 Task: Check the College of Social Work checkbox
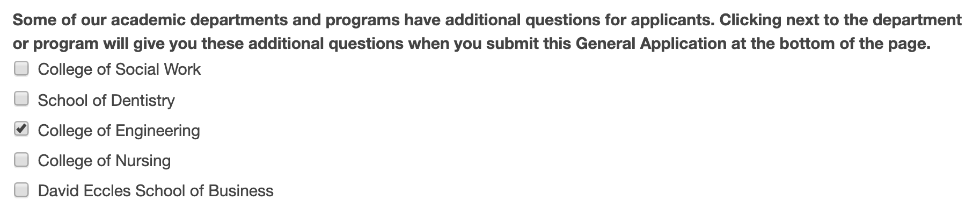[x=21, y=69]
